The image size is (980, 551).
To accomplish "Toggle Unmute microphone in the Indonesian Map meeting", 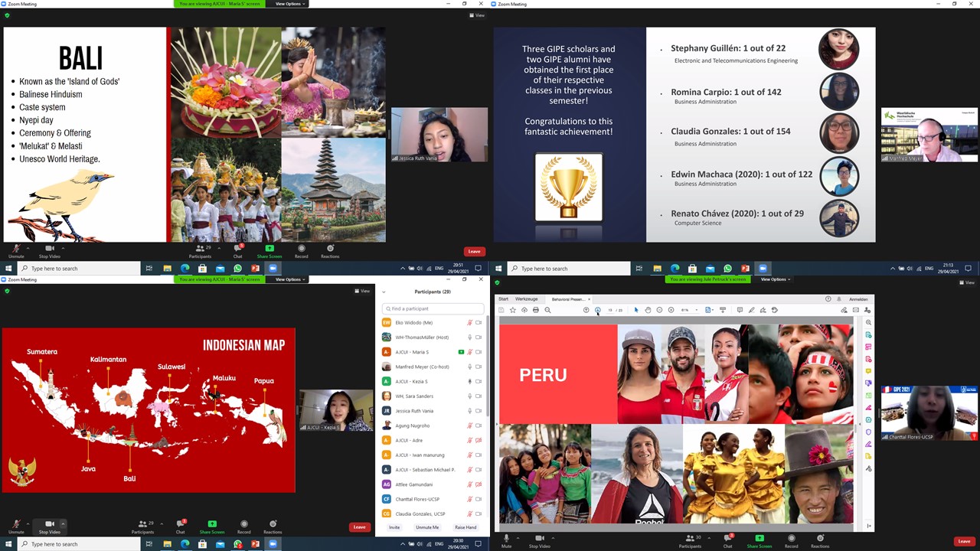I will [16, 527].
